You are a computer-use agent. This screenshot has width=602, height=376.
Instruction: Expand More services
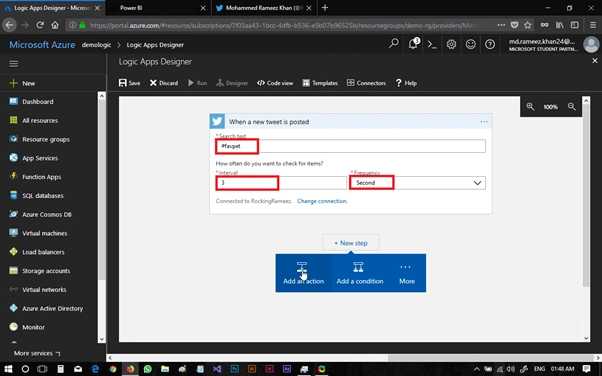[37, 353]
